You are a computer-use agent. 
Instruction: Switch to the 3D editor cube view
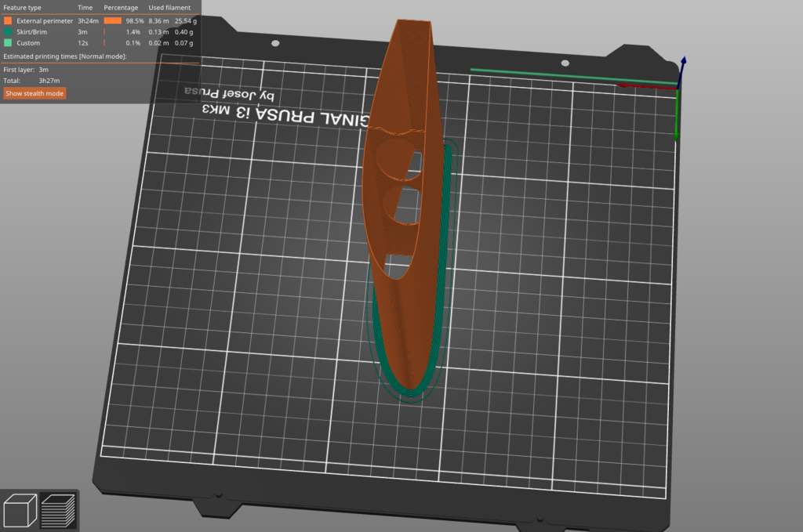[x=20, y=509]
